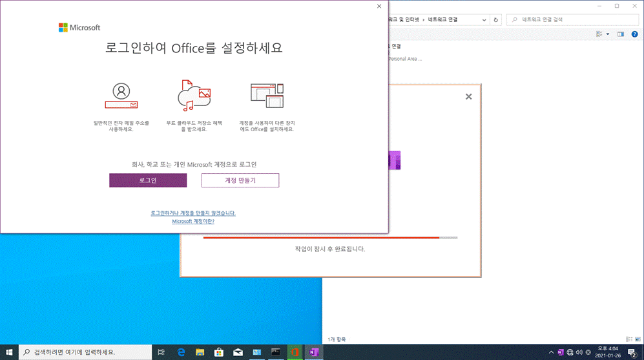Open the change view icon in Explorer

(x=599, y=34)
